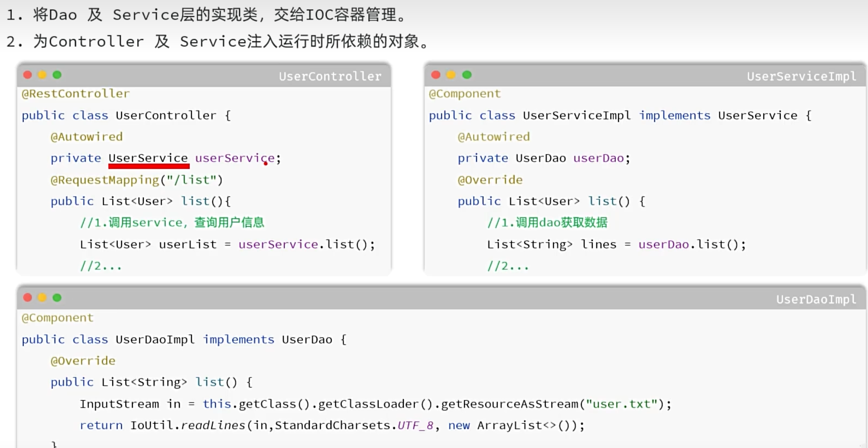Viewport: 868px width, 448px height.
Task: Click the @RequestMapping("/list") line
Action: (x=136, y=180)
